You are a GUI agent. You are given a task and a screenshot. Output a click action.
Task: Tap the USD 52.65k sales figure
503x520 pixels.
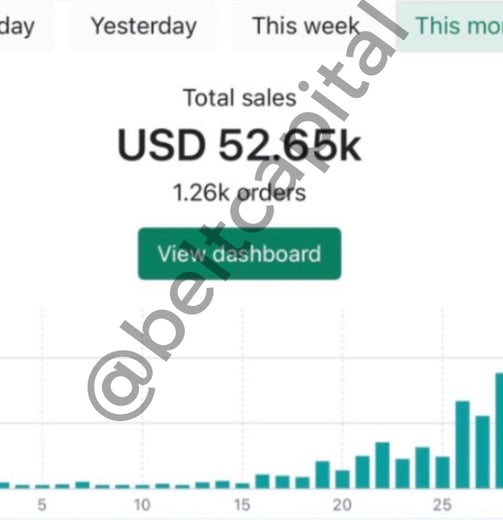239,145
